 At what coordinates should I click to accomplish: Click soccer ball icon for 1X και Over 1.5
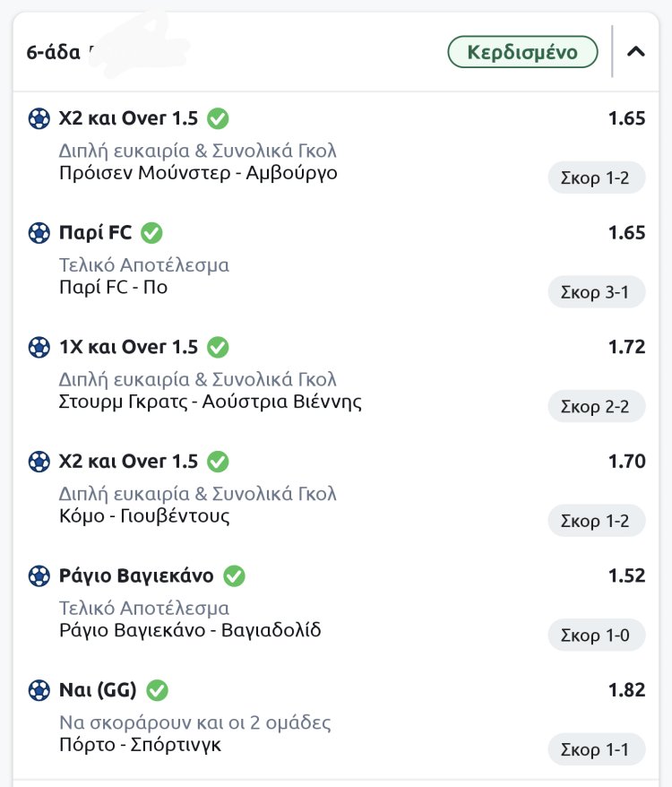coord(39,347)
